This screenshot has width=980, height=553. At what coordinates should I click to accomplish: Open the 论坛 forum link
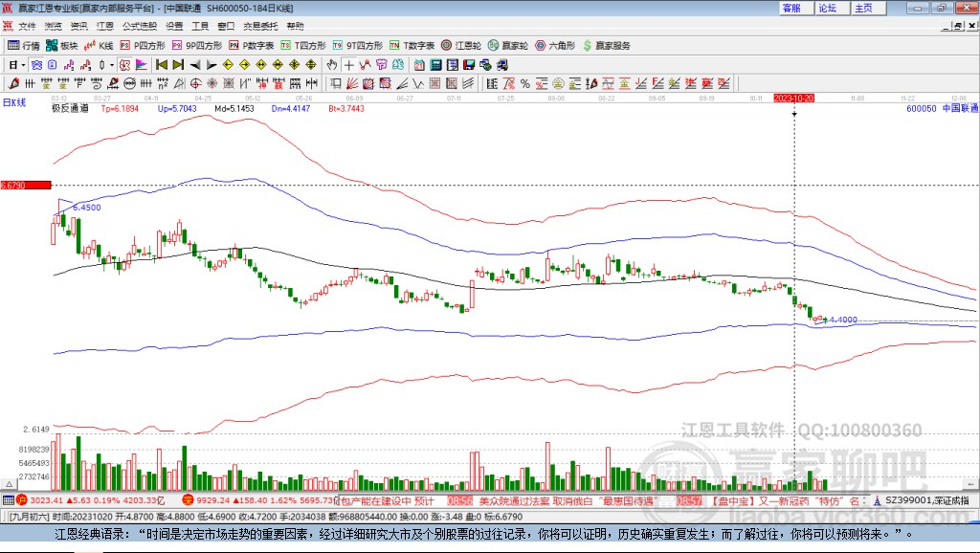(829, 8)
